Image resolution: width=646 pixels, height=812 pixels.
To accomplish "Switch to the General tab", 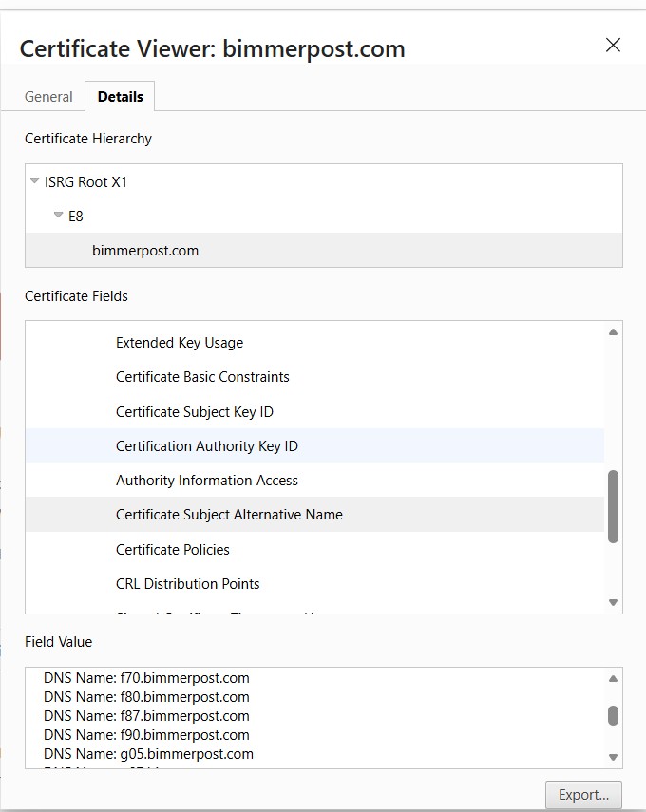I will (x=48, y=97).
